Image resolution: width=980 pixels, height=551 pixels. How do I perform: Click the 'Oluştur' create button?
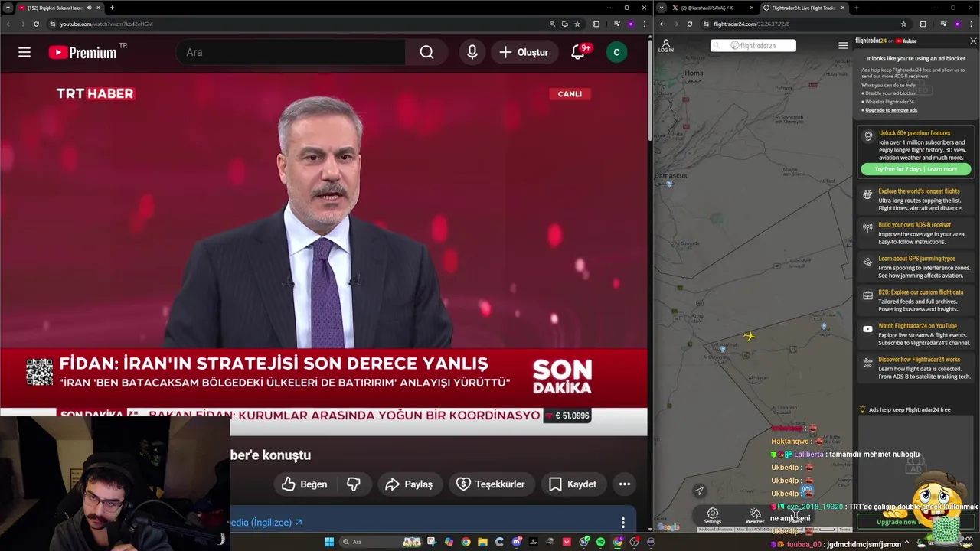point(524,52)
